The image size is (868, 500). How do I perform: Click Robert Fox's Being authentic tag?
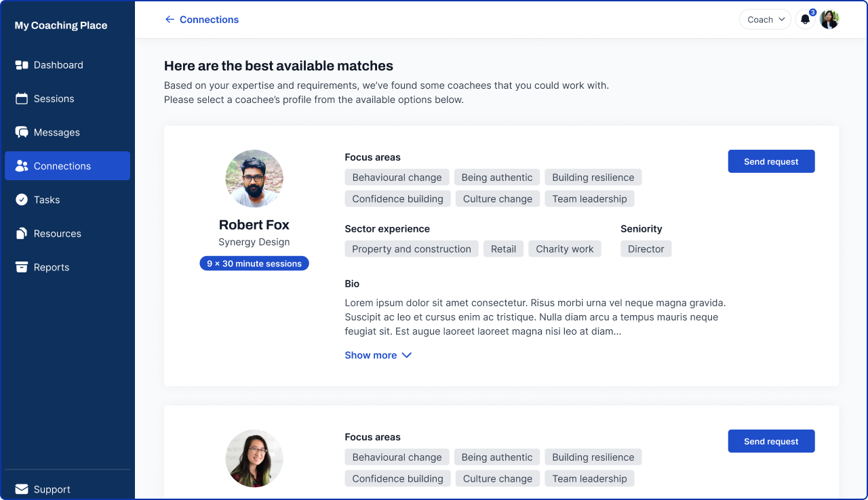[497, 178]
